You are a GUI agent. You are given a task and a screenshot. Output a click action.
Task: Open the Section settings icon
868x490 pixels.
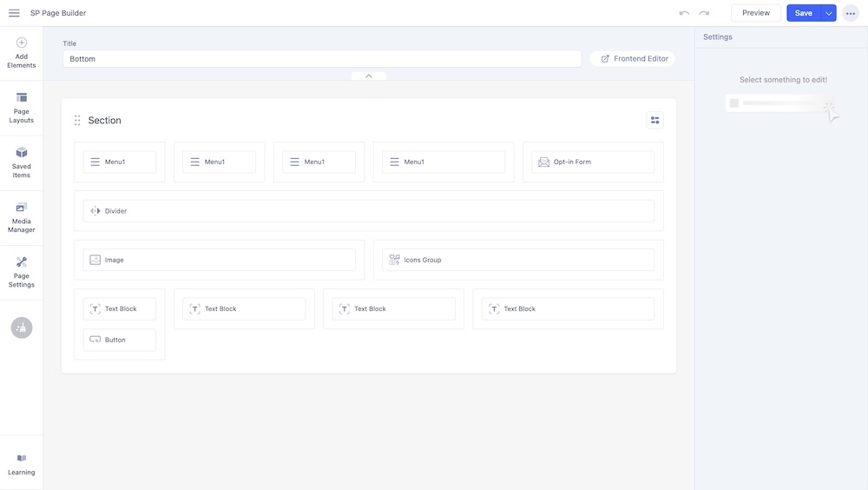pyautogui.click(x=654, y=121)
